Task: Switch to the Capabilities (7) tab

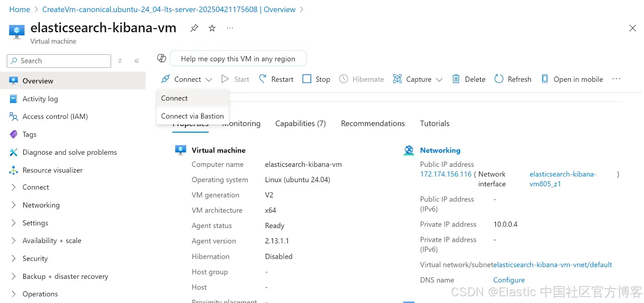Action: coord(300,124)
